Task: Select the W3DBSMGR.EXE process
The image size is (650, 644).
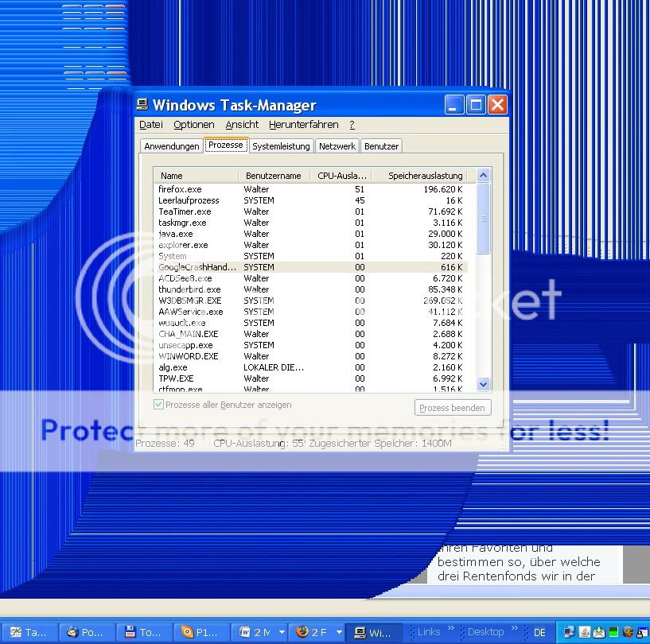Action: point(311,301)
